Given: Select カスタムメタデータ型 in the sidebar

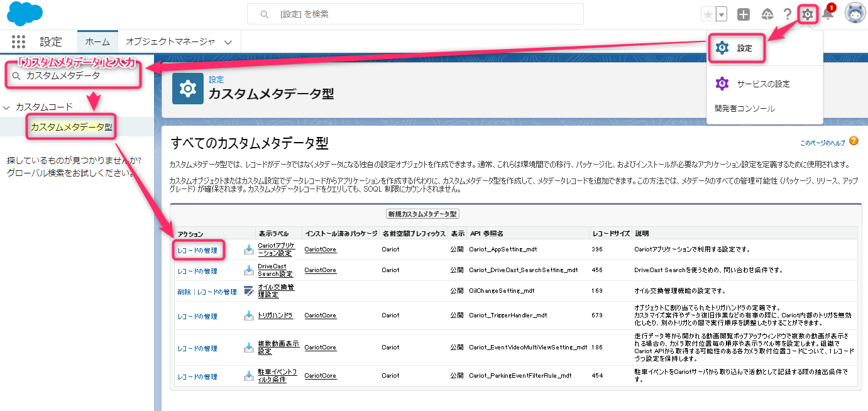Looking at the screenshot, I should [x=72, y=127].
